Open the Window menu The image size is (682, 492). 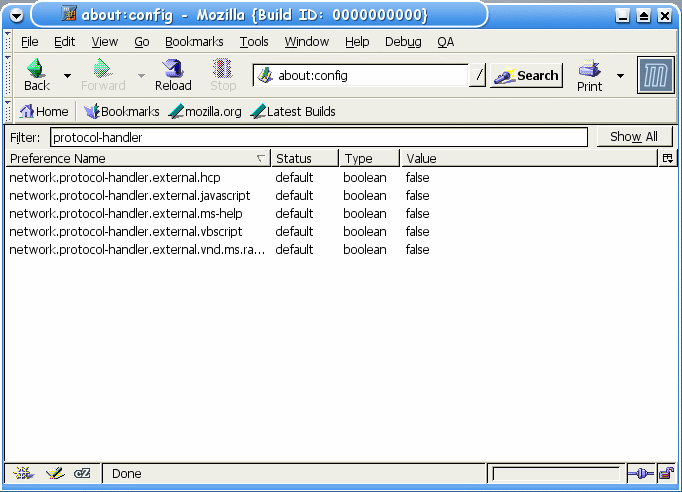(307, 42)
